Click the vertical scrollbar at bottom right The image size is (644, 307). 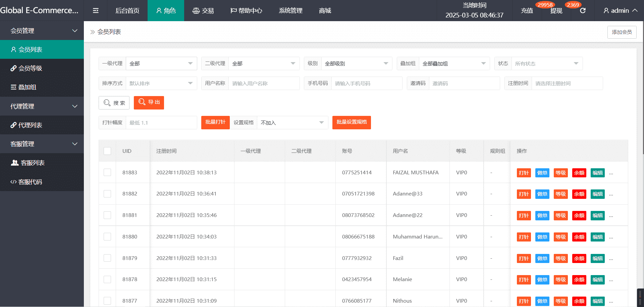(640, 297)
